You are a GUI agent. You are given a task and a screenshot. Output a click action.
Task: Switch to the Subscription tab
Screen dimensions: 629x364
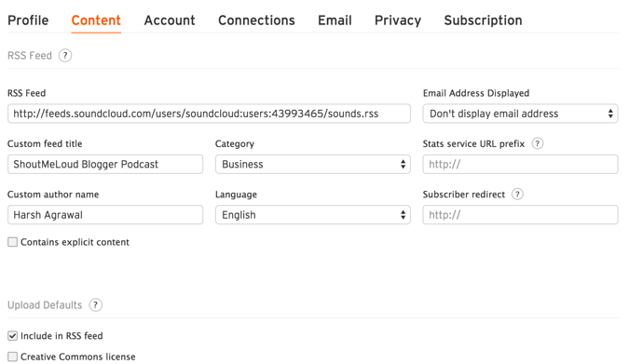(x=483, y=20)
